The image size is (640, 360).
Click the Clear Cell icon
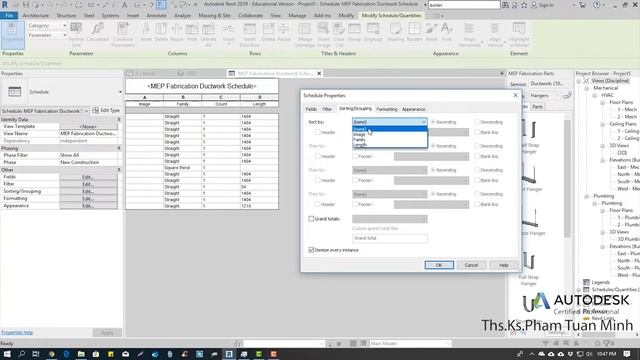339,35
